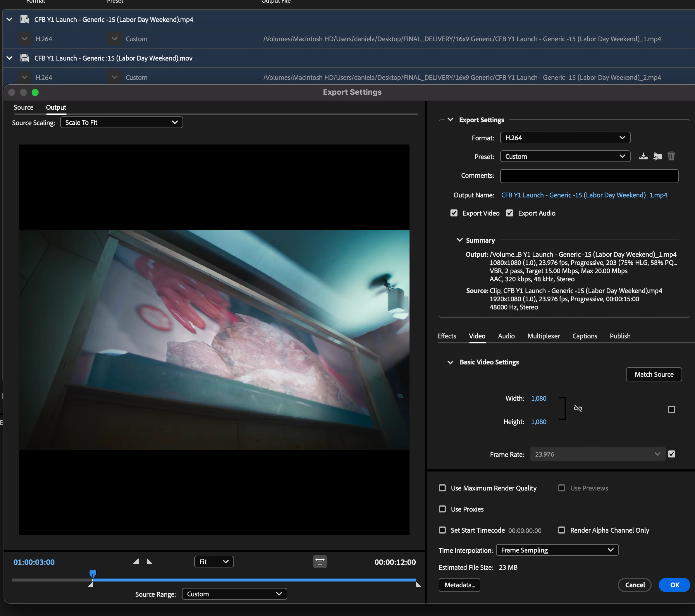Switch to the Audio tab
The width and height of the screenshot is (695, 616).
pyautogui.click(x=506, y=336)
